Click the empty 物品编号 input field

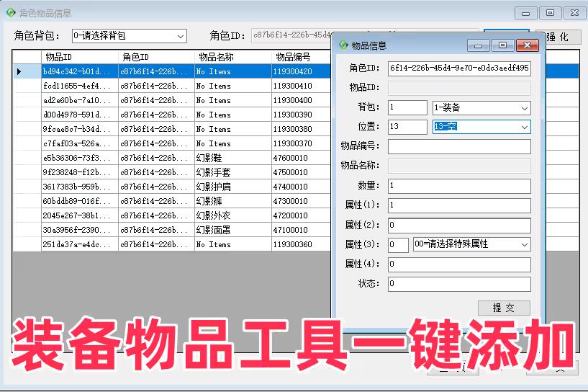pyautogui.click(x=459, y=146)
